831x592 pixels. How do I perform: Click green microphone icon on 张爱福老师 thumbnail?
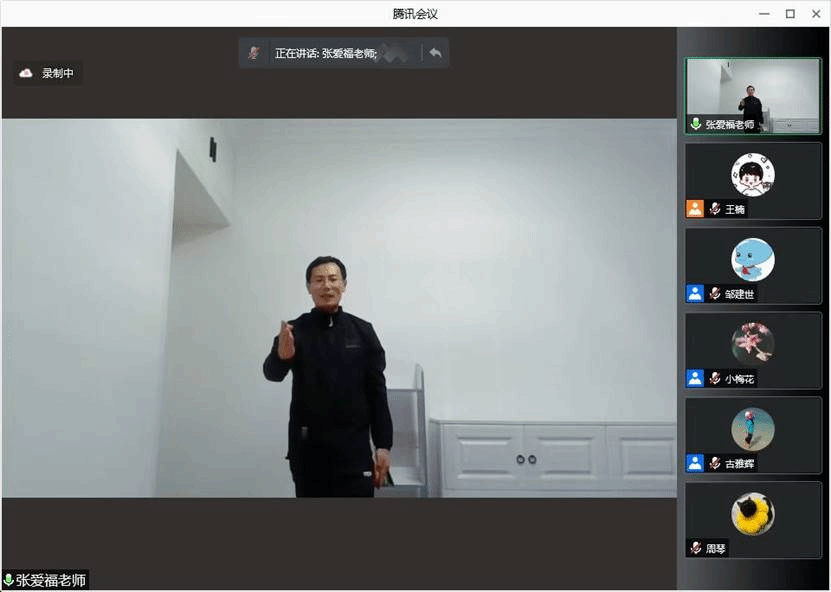tap(695, 125)
